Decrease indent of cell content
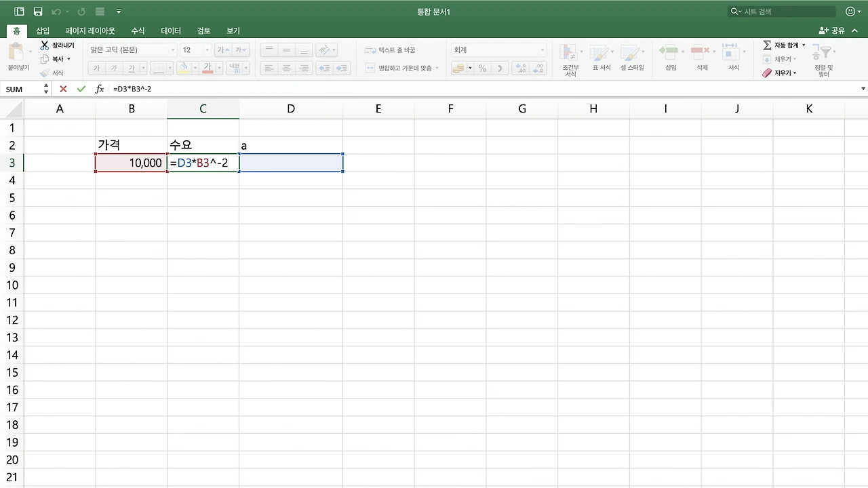 point(324,68)
